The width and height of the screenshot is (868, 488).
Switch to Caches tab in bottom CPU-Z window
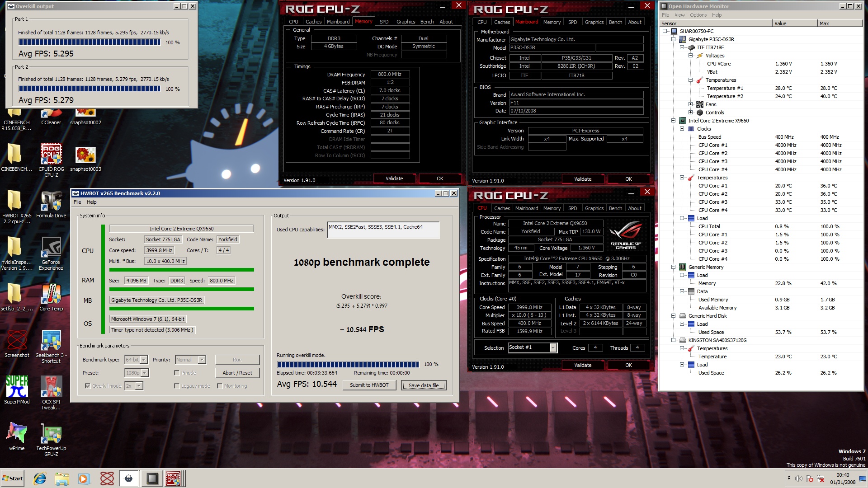[502, 208]
